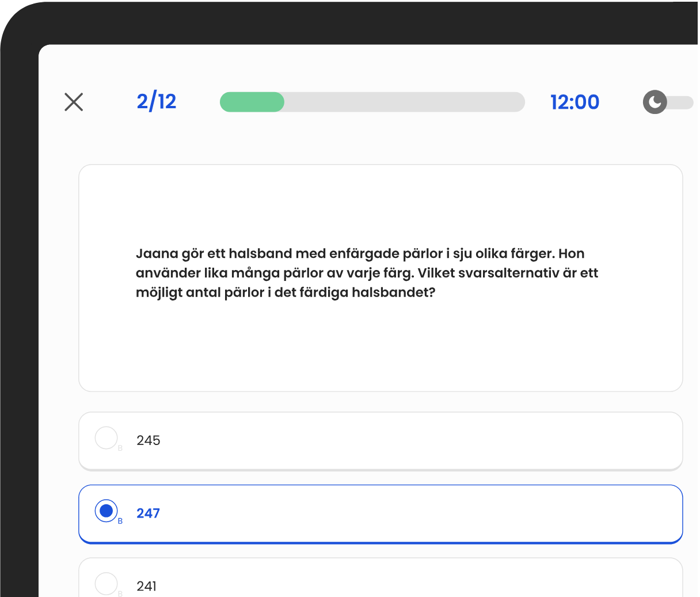Click the 2/12 question counter
The width and height of the screenshot is (700, 597).
[157, 102]
